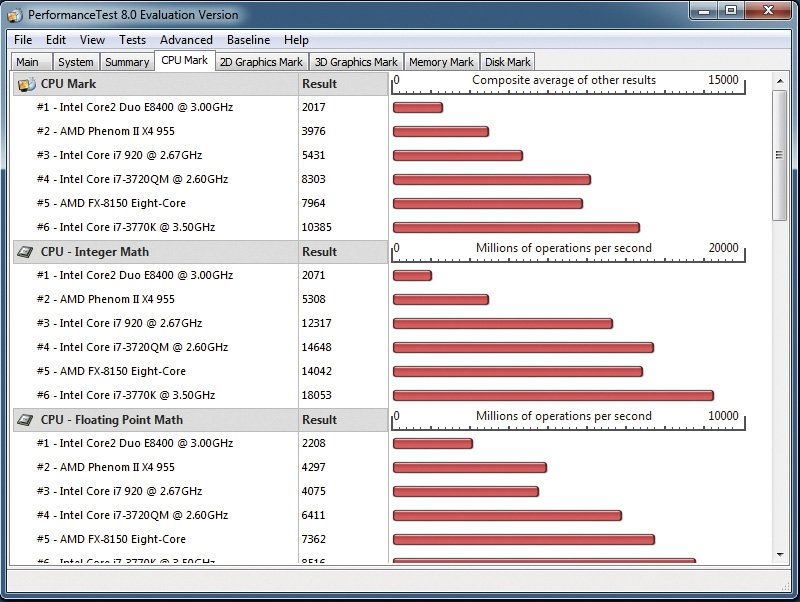Viewport: 800px width, 602px height.
Task: Switch to the 2D Graphics Mark tab
Action: (x=261, y=62)
